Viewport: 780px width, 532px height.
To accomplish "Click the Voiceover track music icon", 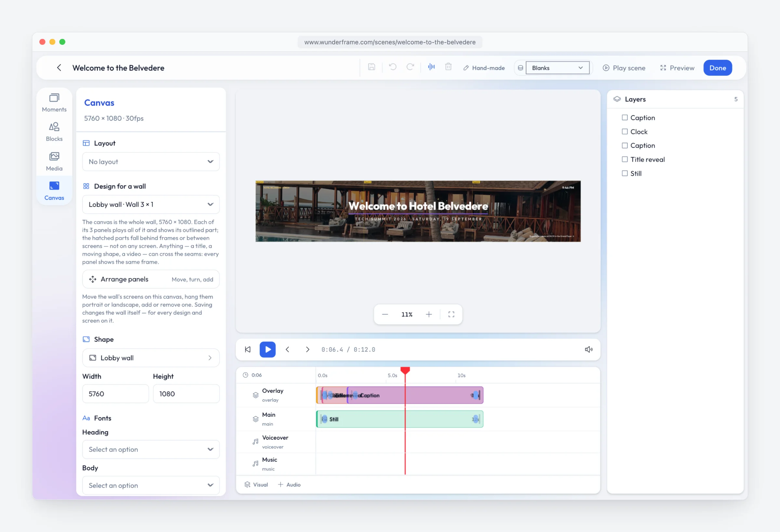I will click(x=255, y=442).
